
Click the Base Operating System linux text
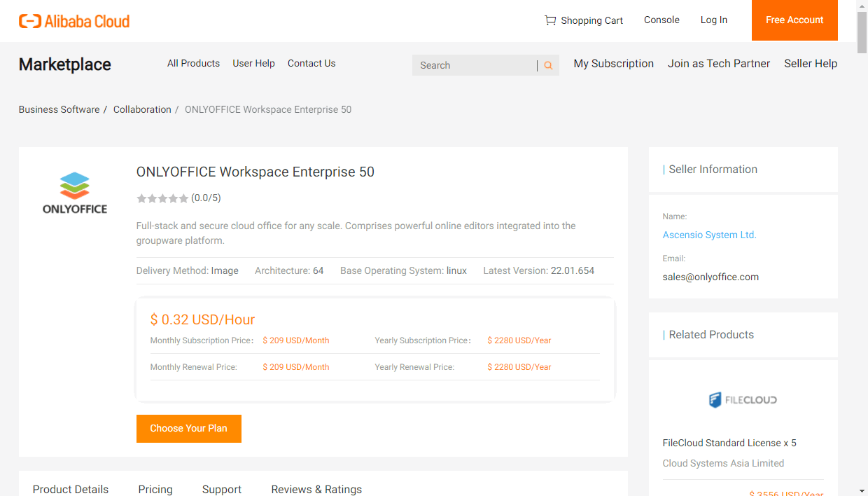[403, 270]
